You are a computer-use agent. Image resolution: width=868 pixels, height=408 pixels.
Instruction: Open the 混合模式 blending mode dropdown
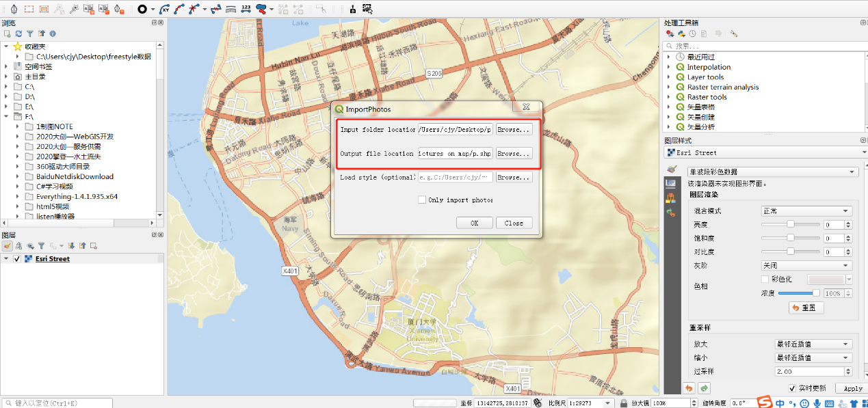tap(806, 211)
